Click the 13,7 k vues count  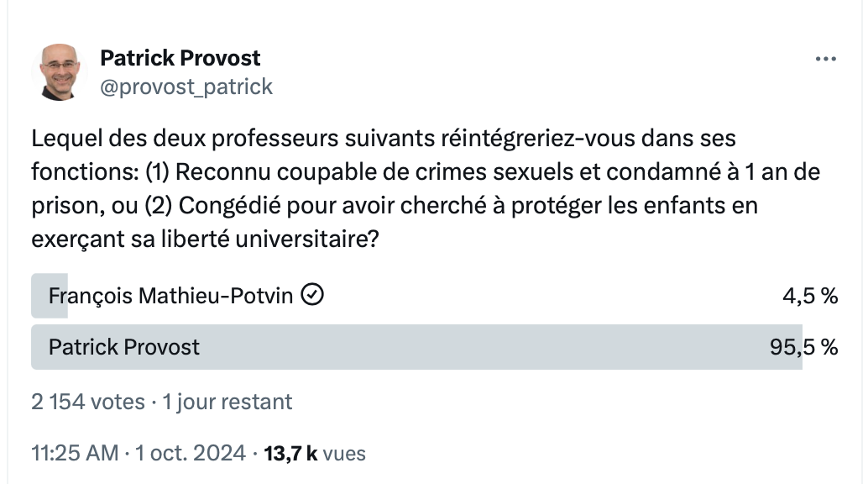[315, 454]
